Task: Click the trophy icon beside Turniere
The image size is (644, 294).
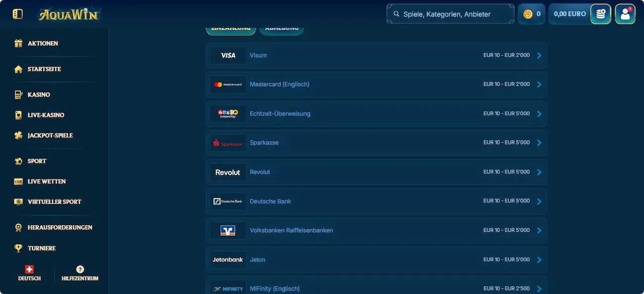Action: [x=18, y=248]
